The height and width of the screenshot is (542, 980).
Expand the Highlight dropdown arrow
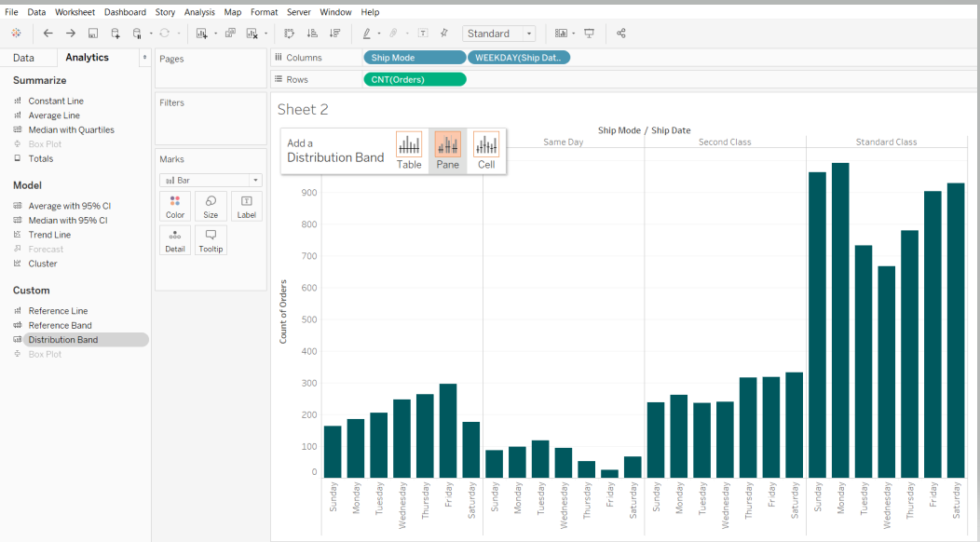[x=379, y=34]
